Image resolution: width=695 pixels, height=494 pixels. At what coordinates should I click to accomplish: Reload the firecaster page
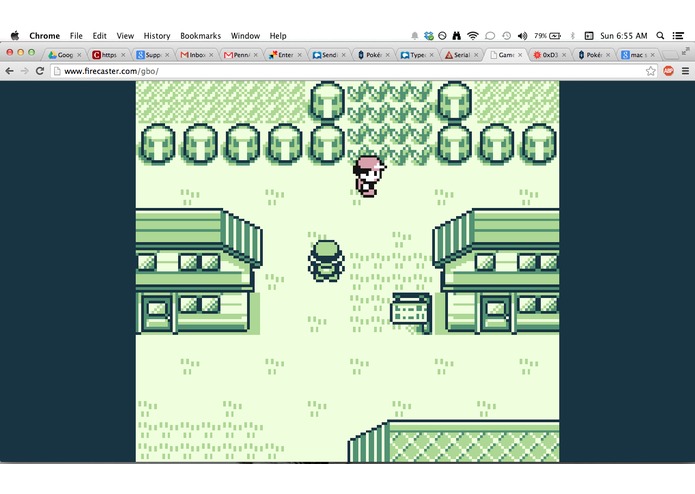click(x=40, y=71)
